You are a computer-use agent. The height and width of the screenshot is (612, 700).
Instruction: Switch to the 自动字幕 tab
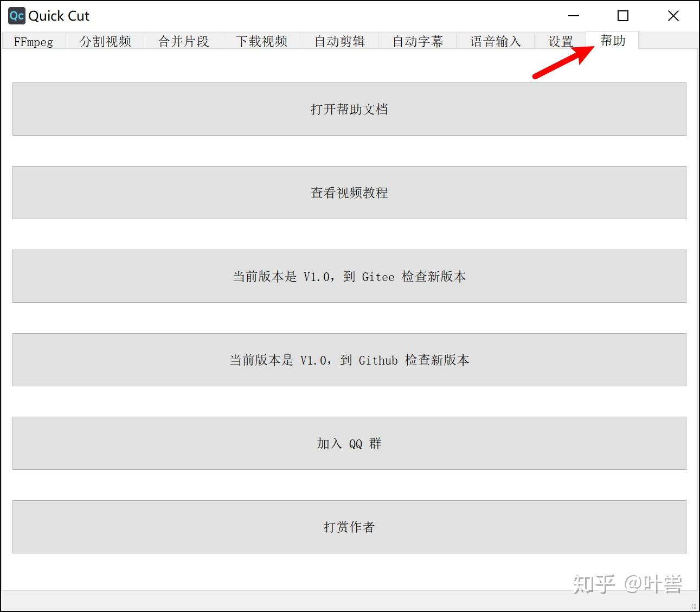[418, 41]
